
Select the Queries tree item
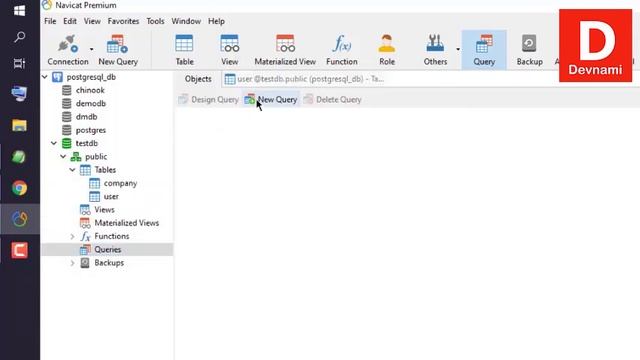[107, 249]
